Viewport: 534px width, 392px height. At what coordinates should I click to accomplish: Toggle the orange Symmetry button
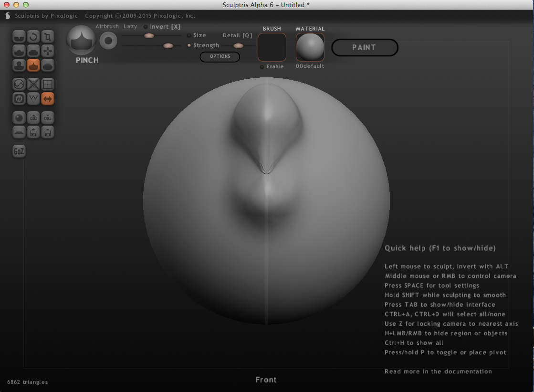pyautogui.click(x=48, y=99)
